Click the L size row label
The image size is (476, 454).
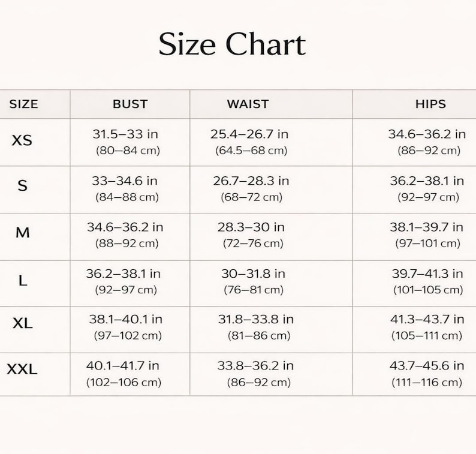(23, 281)
